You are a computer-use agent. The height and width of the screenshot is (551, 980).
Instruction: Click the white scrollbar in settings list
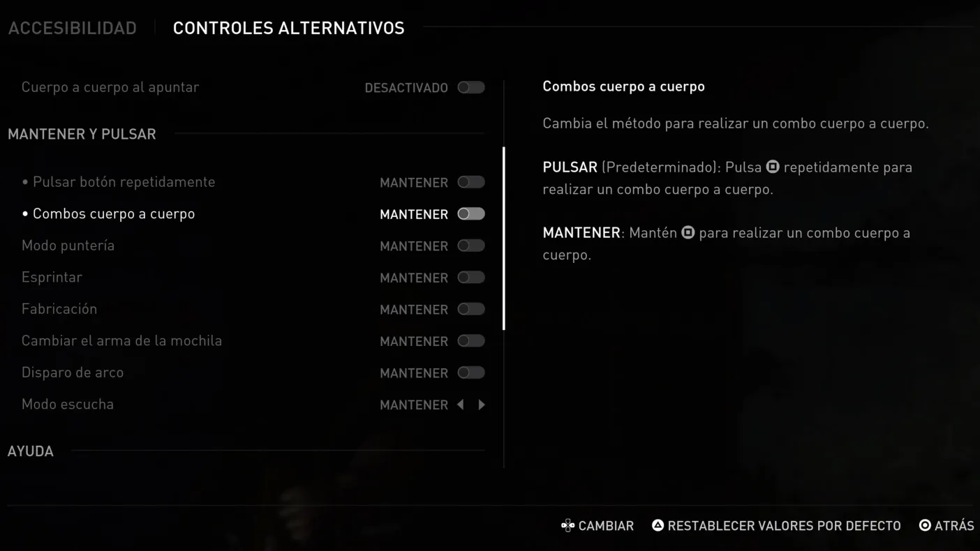[503, 239]
